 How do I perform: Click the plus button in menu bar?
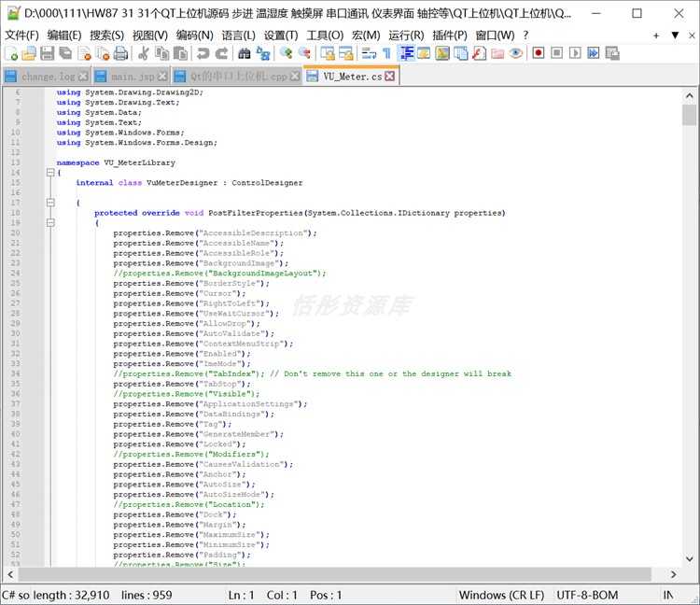(656, 35)
